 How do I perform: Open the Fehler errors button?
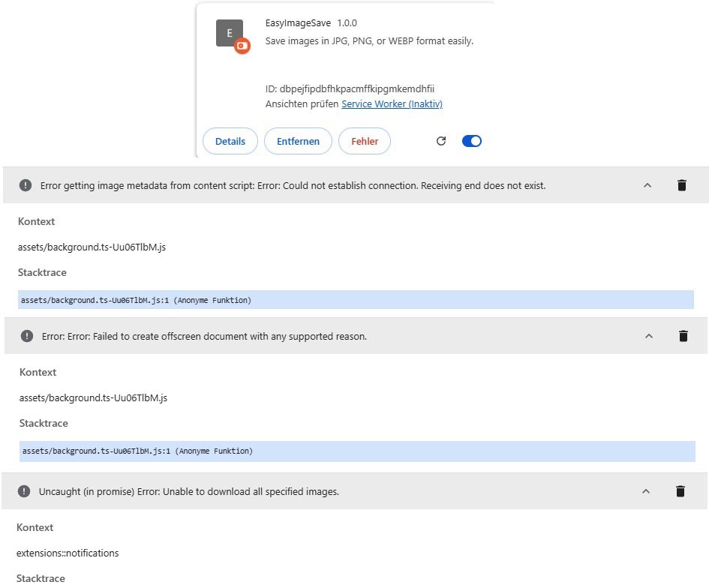pos(365,141)
